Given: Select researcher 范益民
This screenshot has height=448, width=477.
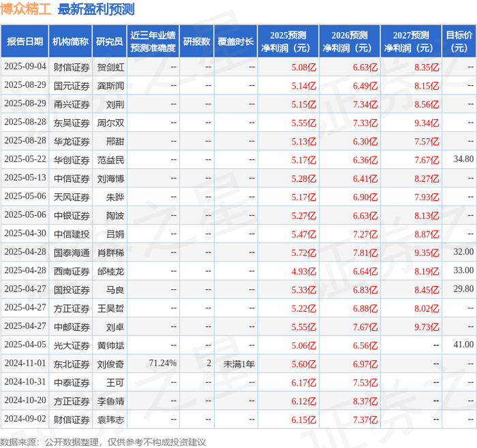Looking at the screenshot, I should tap(110, 160).
